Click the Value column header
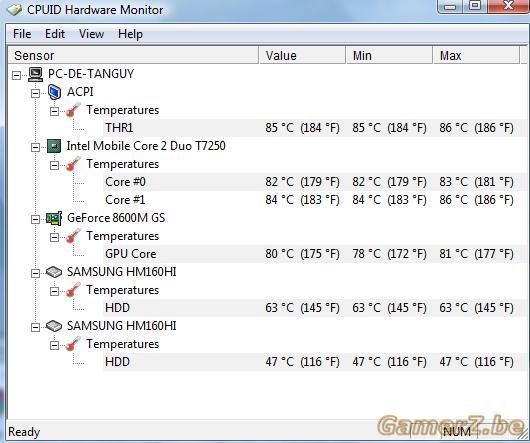The width and height of the screenshot is (530, 443). tap(303, 55)
